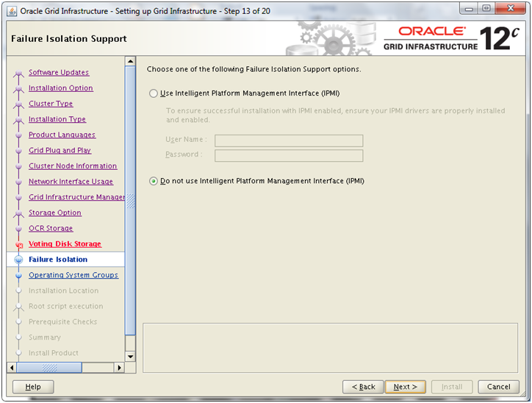Maximize the installer window
The image size is (532, 403).
pos(486,9)
